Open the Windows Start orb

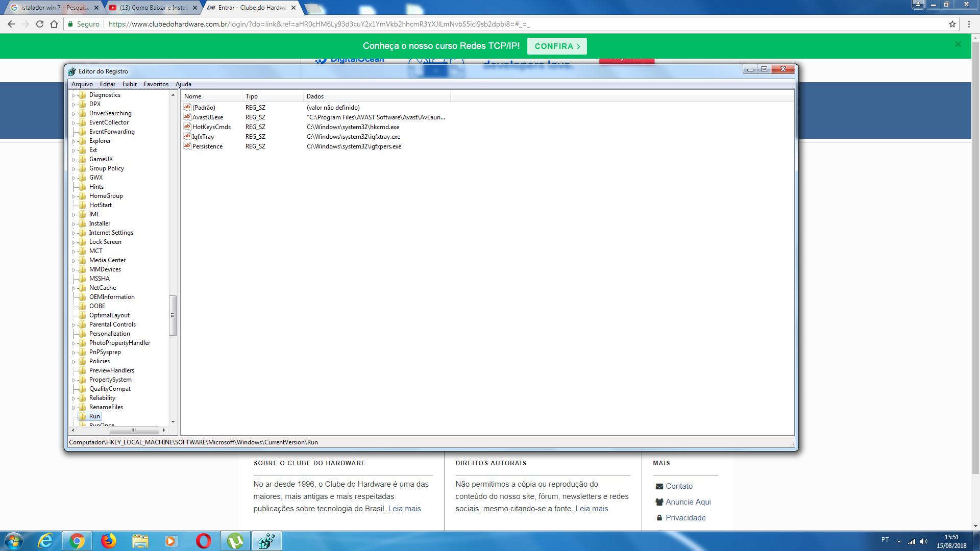click(x=14, y=541)
